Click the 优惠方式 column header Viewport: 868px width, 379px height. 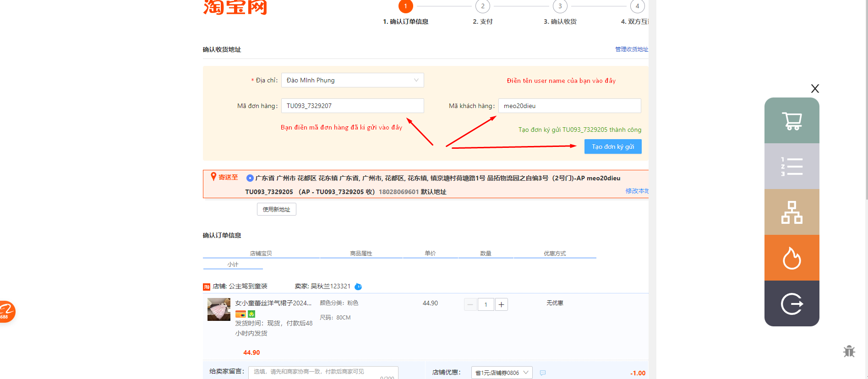[x=555, y=254]
